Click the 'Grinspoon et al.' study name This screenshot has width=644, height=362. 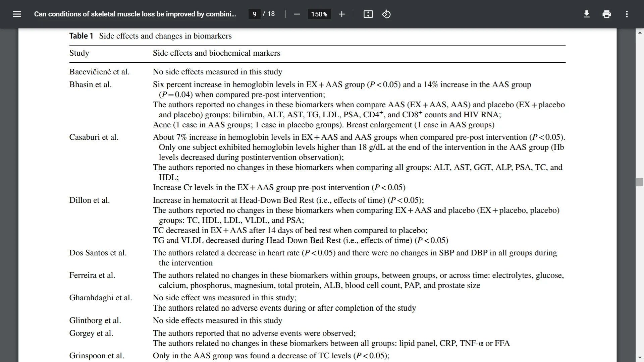point(97,356)
